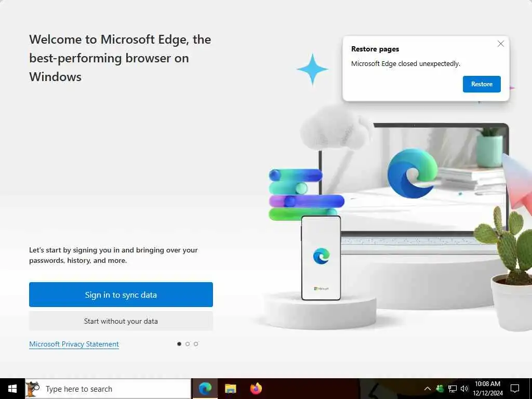Show hidden system tray icons
The image size is (532, 399).
pos(428,389)
